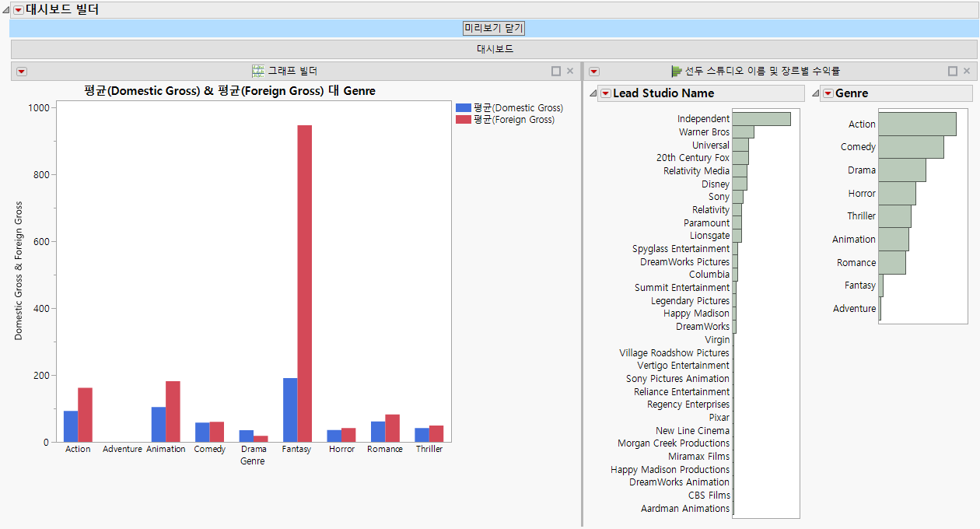Collapse the 대시보드 빌더 outline using the top-left triangle
The image size is (980, 529).
click(6, 9)
